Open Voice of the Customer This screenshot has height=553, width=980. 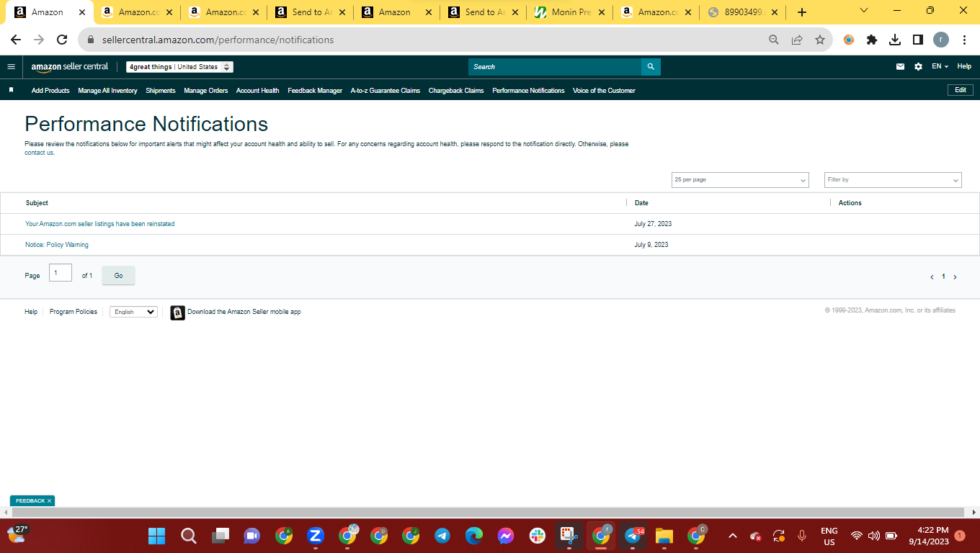click(x=604, y=91)
